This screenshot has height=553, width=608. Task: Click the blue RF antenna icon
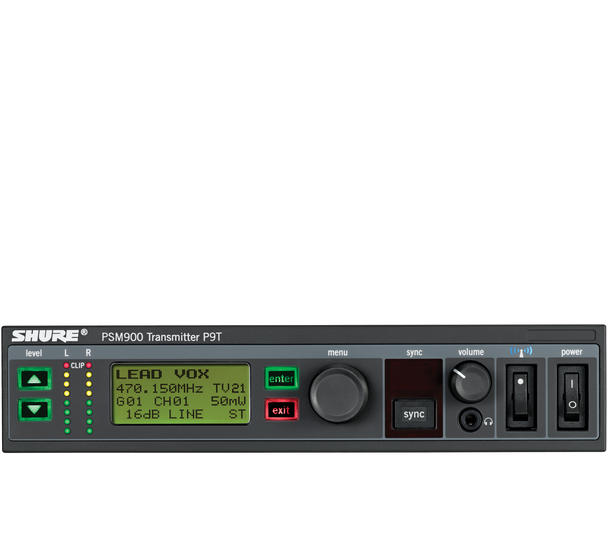point(521,351)
